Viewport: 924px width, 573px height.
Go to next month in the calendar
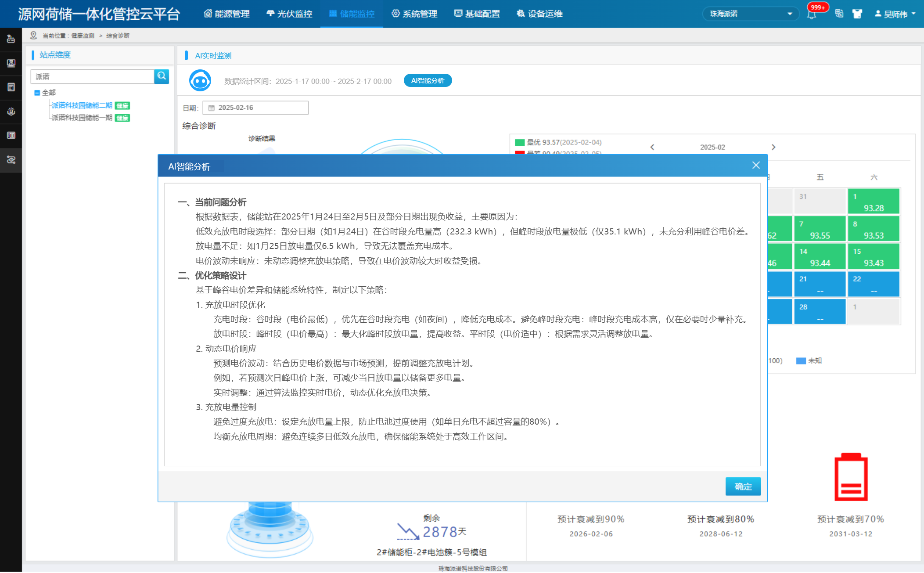(x=773, y=147)
